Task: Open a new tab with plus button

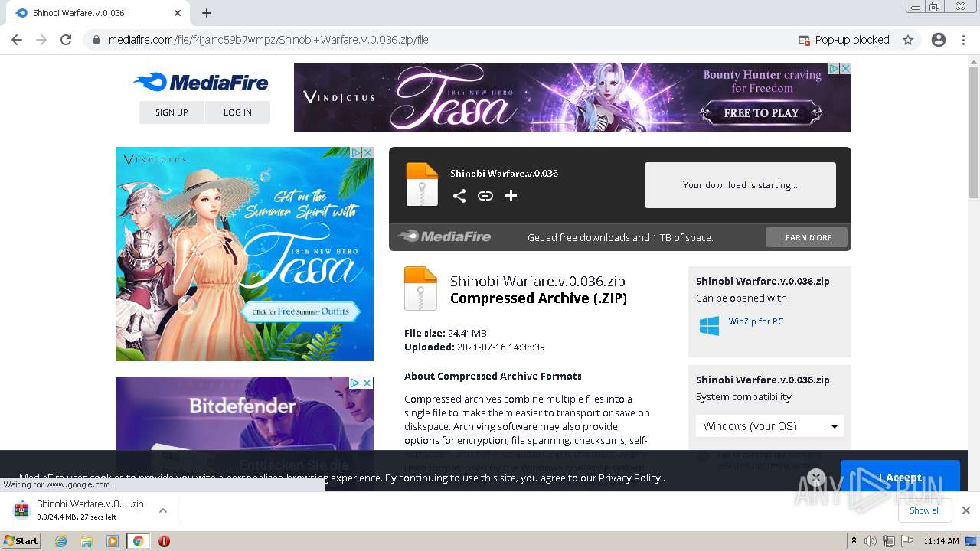Action: pyautogui.click(x=207, y=13)
